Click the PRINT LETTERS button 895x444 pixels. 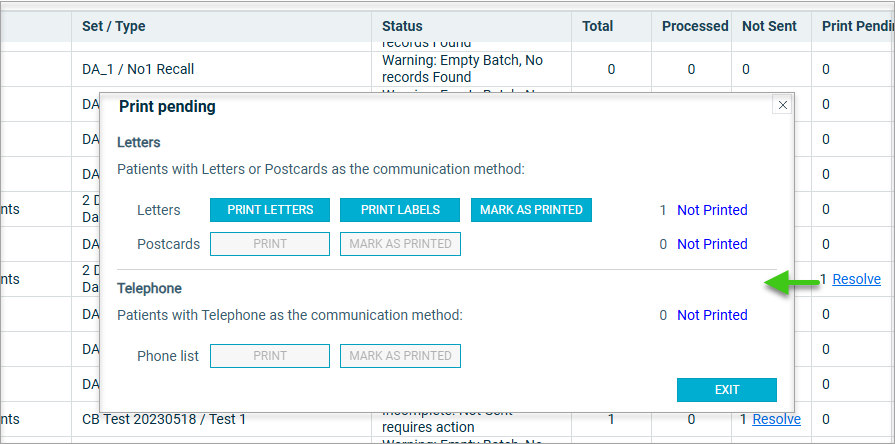point(270,210)
